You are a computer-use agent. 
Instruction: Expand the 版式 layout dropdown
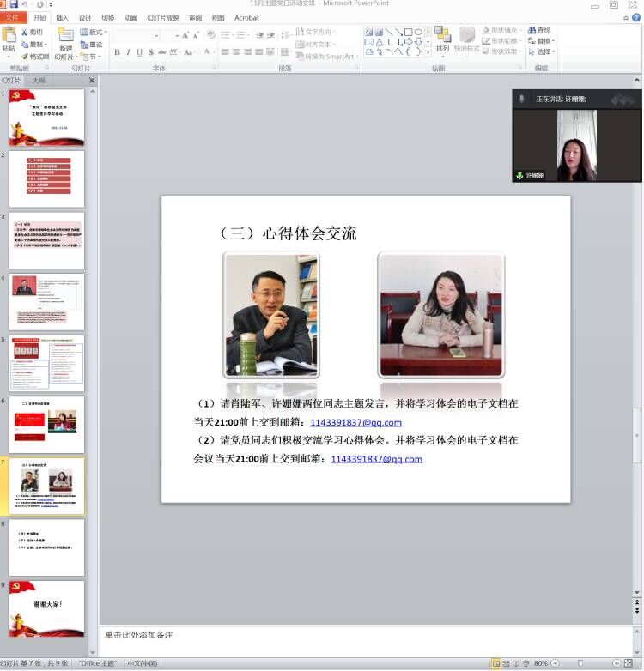click(94, 33)
